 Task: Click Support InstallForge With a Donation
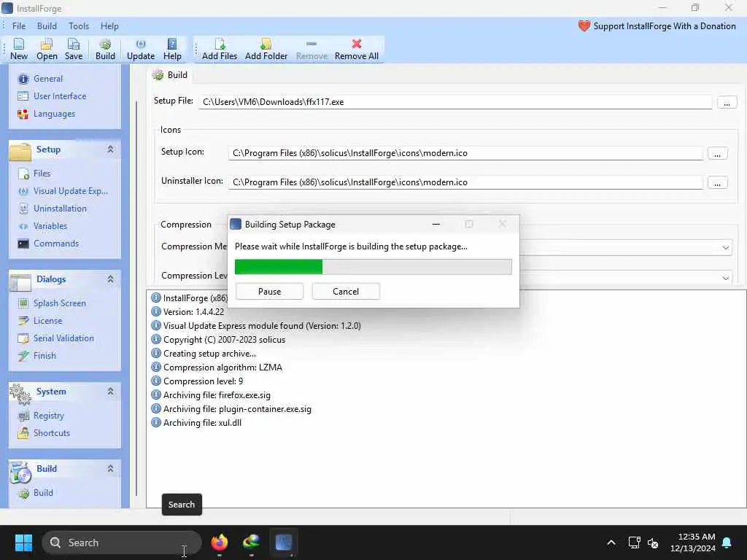click(x=657, y=26)
